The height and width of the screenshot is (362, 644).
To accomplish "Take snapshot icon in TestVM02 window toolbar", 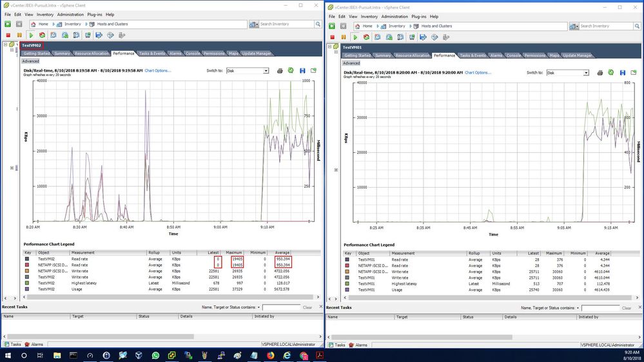I will [x=54, y=35].
